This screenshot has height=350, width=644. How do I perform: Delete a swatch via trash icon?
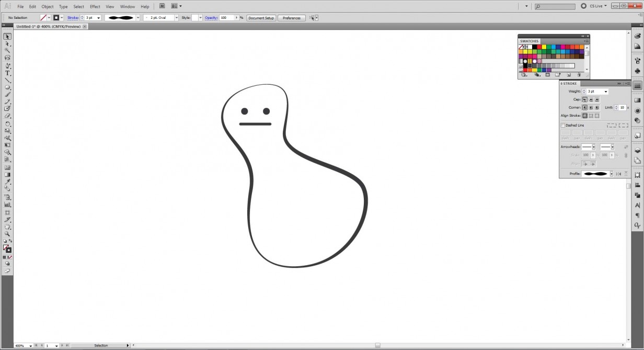pos(579,75)
